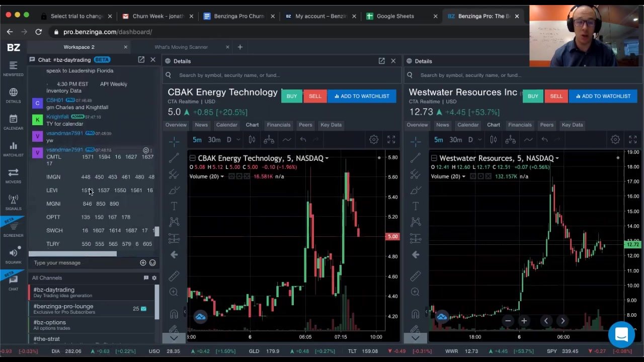This screenshot has height=362, width=644.
Task: Collapse the CBAK Energy Technology chart legend
Action: (x=192, y=158)
